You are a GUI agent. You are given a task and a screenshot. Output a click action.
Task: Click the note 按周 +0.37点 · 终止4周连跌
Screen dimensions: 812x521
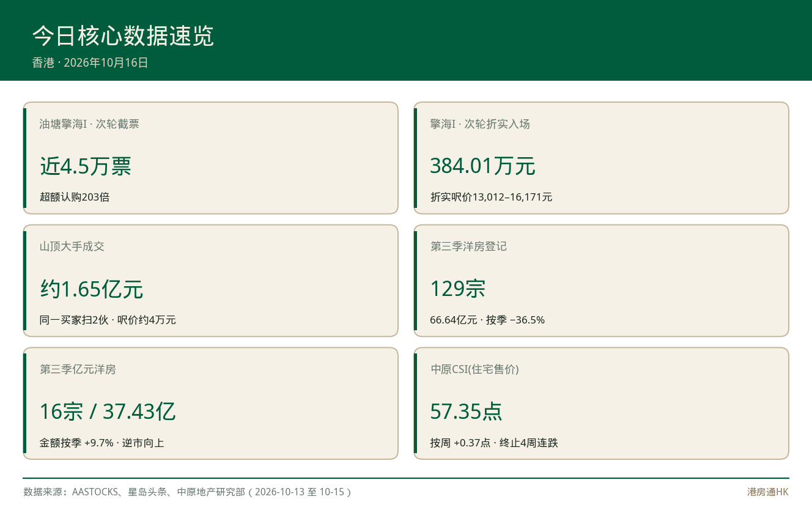494,443
